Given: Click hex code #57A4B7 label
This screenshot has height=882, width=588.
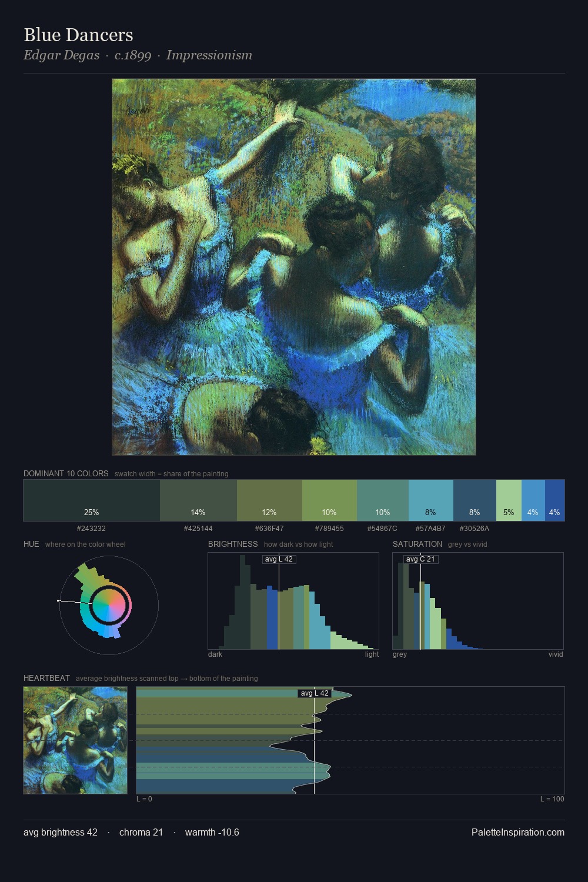Looking at the screenshot, I should (430, 529).
